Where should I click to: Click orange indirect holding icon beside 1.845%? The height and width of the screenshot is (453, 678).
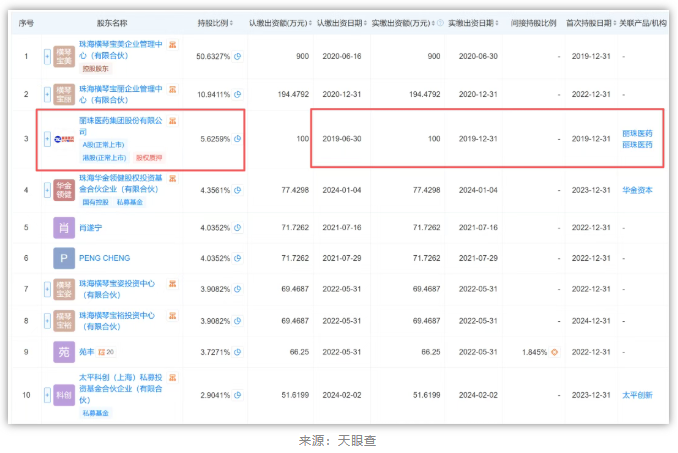tap(554, 352)
